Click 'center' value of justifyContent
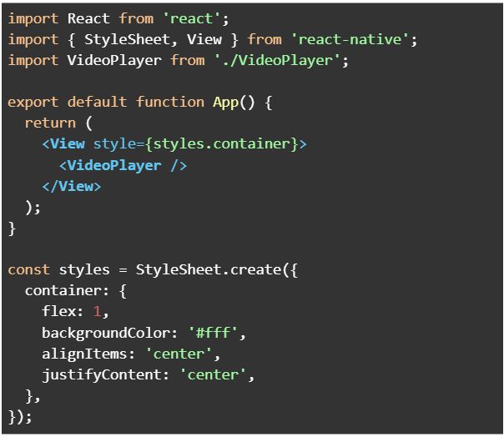This screenshot has width=504, height=437. coord(213,374)
